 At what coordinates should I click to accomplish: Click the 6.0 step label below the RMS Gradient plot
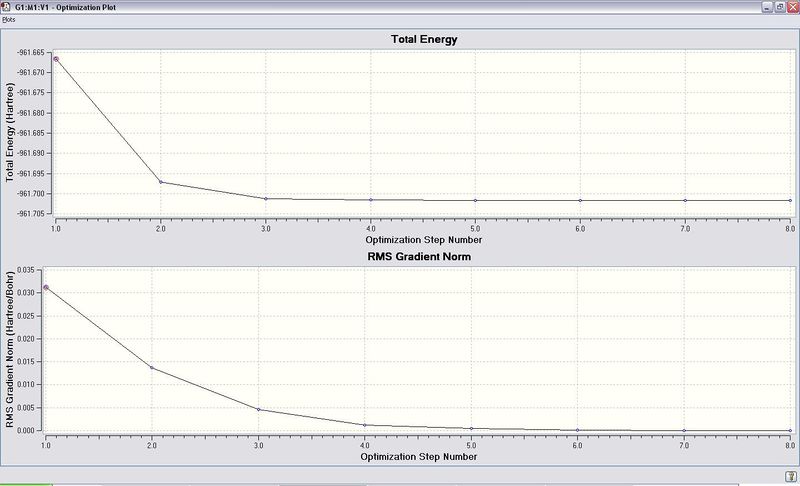click(x=578, y=446)
